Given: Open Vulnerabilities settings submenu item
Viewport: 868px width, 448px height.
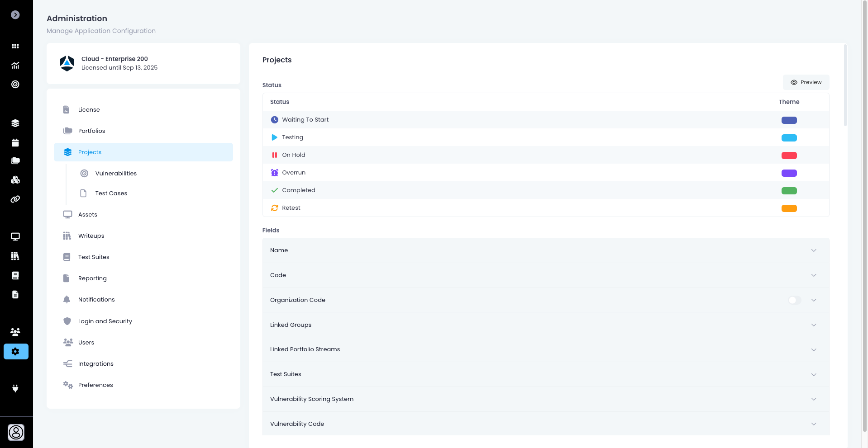Looking at the screenshot, I should [116, 174].
